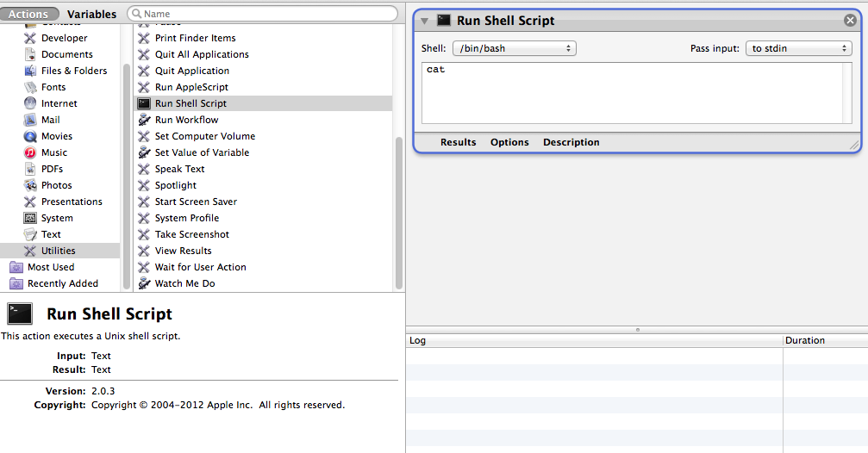Image resolution: width=868 pixels, height=453 pixels.
Task: Choose the Fonts library icon
Action: (x=30, y=87)
